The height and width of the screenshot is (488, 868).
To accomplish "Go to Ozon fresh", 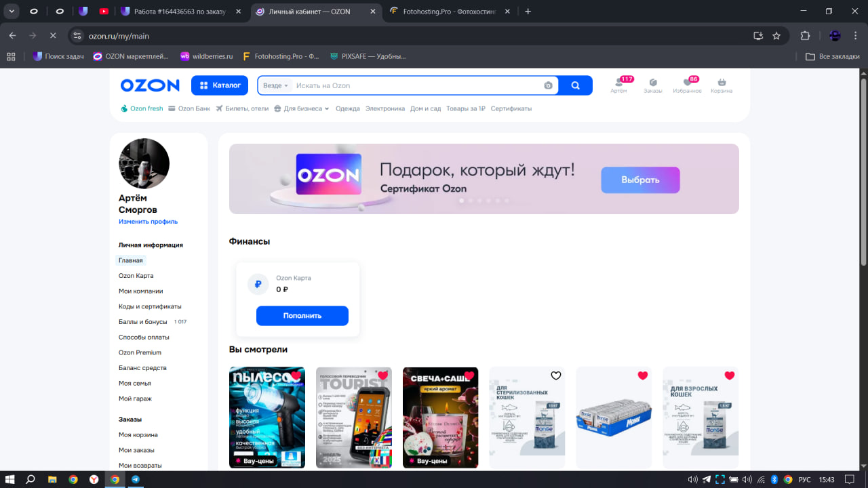I will pos(142,108).
